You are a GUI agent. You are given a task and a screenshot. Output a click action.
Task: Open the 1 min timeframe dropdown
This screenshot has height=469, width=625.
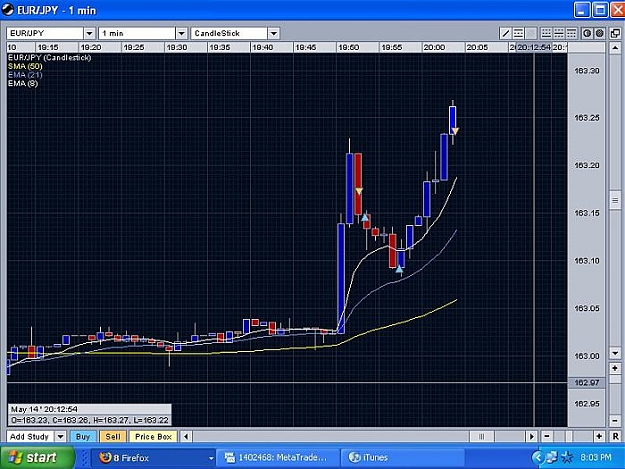(181, 33)
